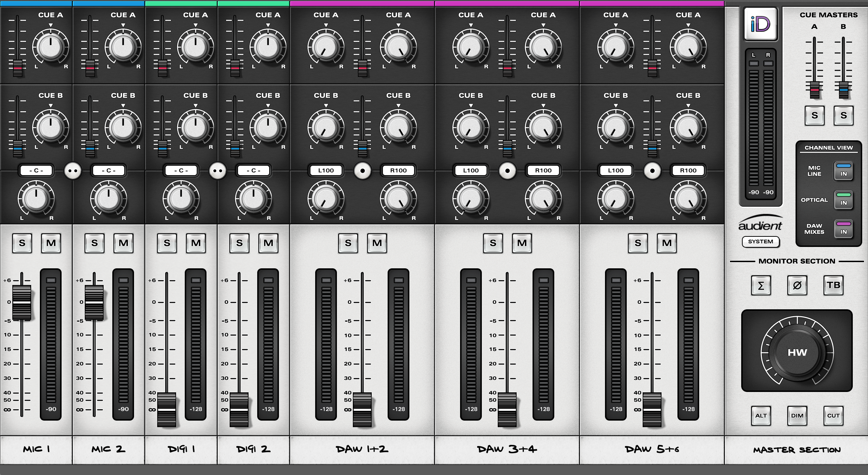Click the iD logo in the master section
The height and width of the screenshot is (475, 868).
click(x=760, y=24)
